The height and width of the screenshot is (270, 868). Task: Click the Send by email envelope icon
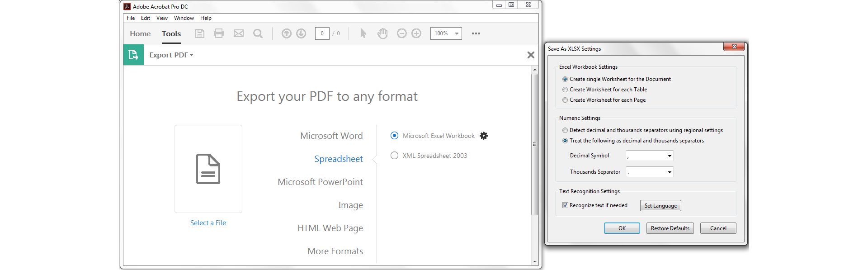click(238, 33)
